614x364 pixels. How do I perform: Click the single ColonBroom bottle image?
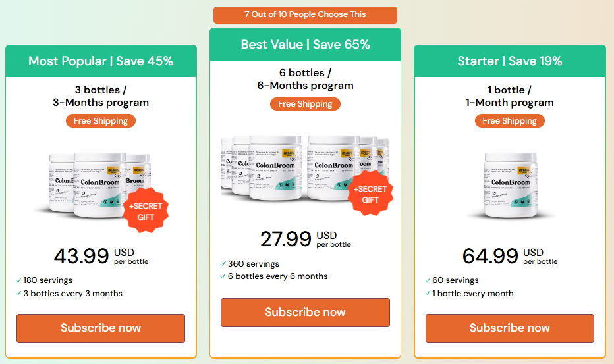[x=510, y=185]
